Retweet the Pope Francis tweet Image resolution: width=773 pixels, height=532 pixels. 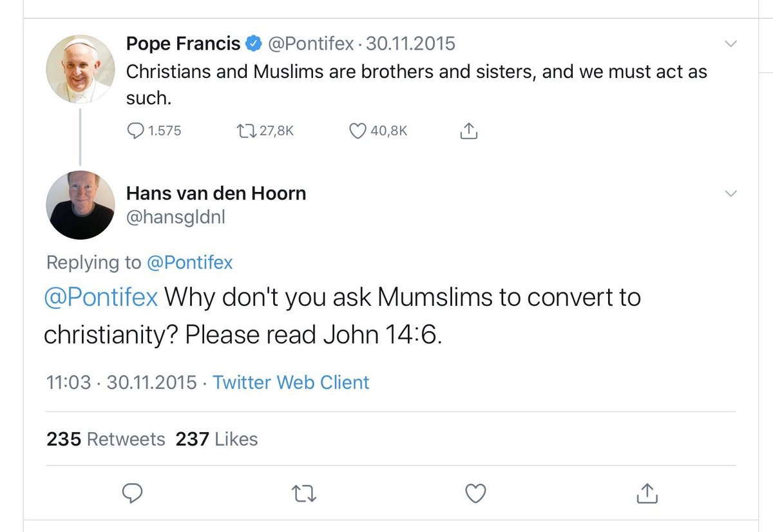(x=246, y=131)
